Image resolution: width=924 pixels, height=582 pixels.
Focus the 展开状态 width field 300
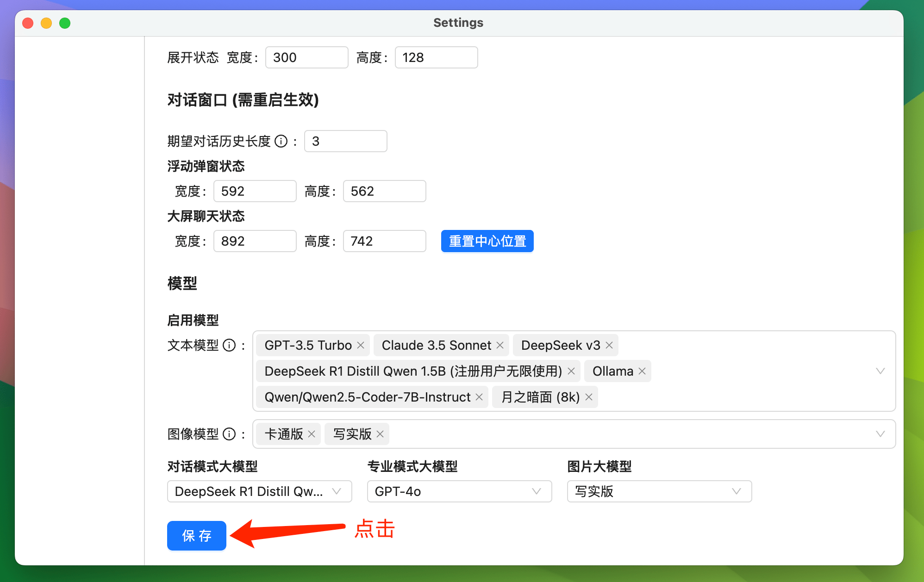pos(307,57)
